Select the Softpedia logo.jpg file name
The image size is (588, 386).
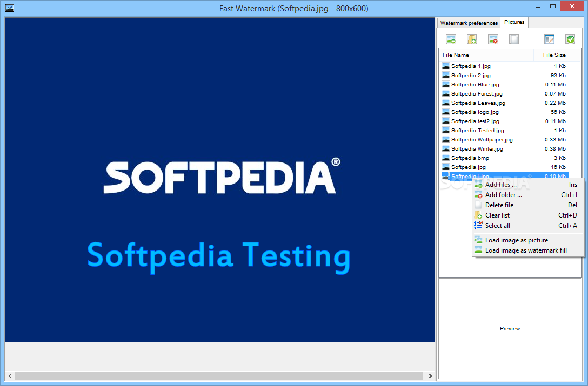click(475, 112)
